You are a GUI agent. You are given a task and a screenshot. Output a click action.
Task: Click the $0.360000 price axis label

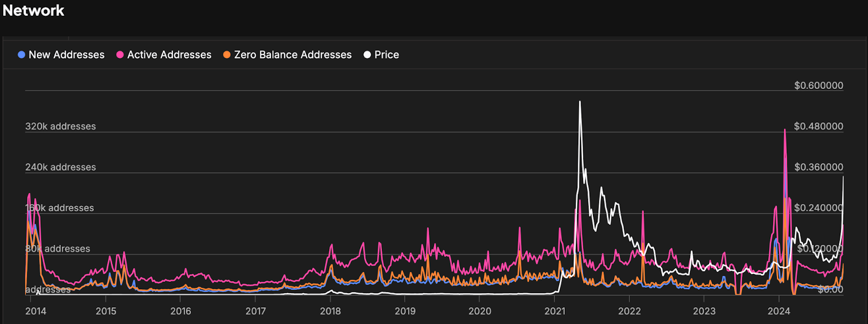pyautogui.click(x=819, y=167)
